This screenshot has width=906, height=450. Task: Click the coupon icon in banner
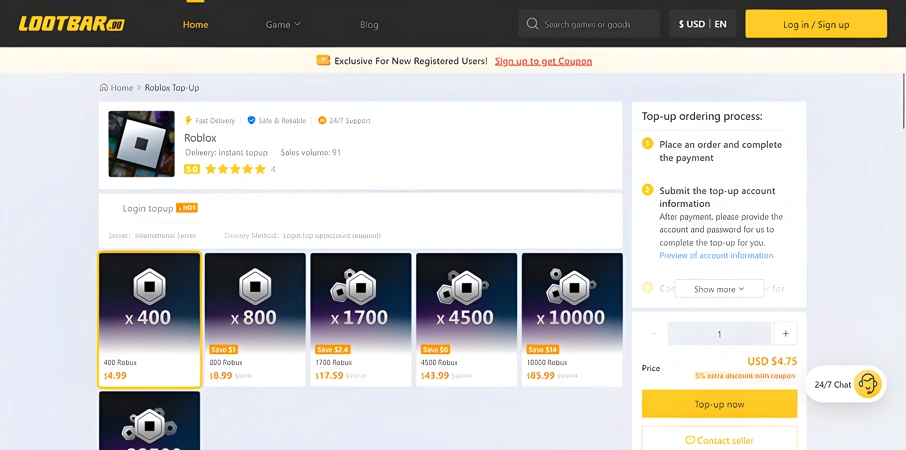tap(323, 61)
